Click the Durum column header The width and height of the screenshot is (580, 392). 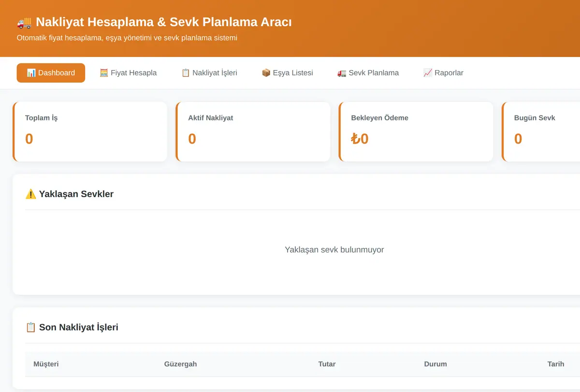(435, 364)
